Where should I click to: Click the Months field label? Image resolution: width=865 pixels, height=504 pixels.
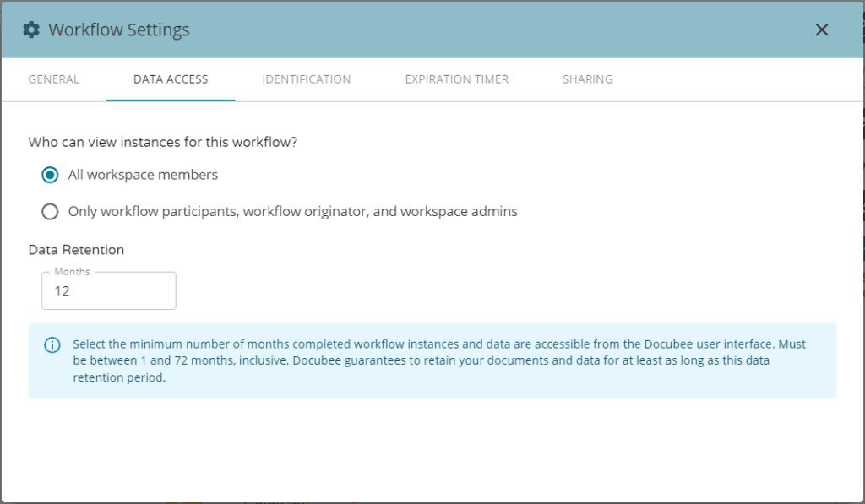coord(71,271)
